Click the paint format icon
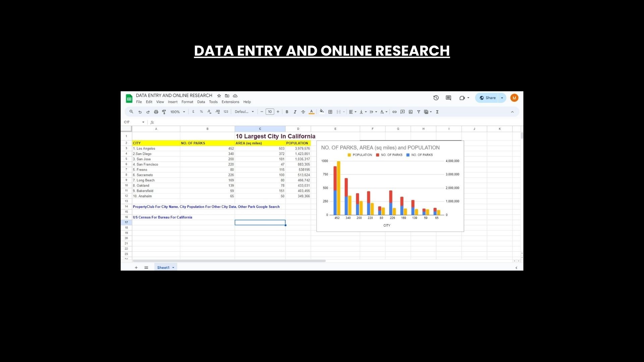The image size is (644, 362). (x=164, y=112)
